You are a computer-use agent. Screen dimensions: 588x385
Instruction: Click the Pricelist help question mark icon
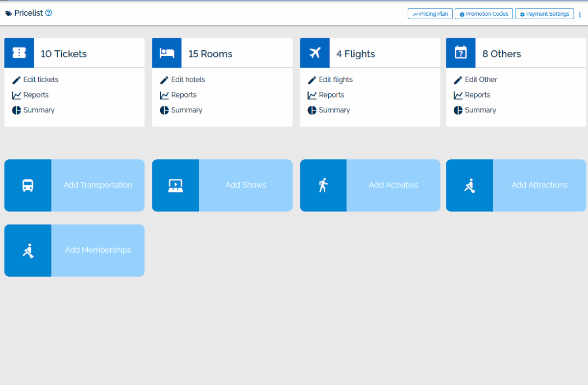49,13
